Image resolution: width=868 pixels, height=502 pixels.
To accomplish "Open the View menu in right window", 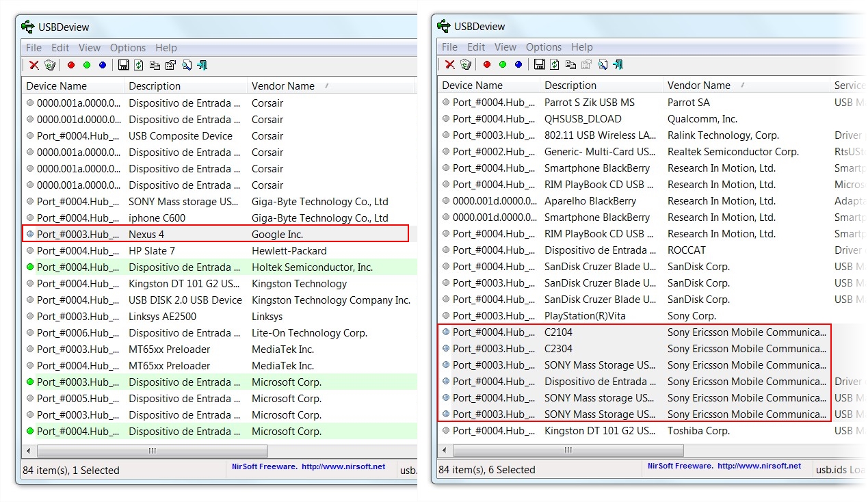I will pyautogui.click(x=505, y=47).
